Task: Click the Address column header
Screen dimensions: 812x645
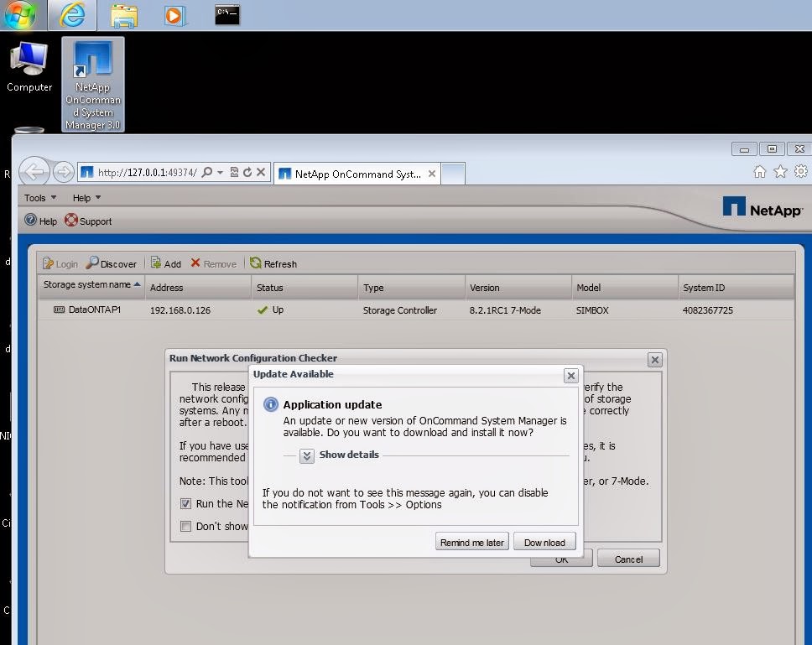Action: 198,288
